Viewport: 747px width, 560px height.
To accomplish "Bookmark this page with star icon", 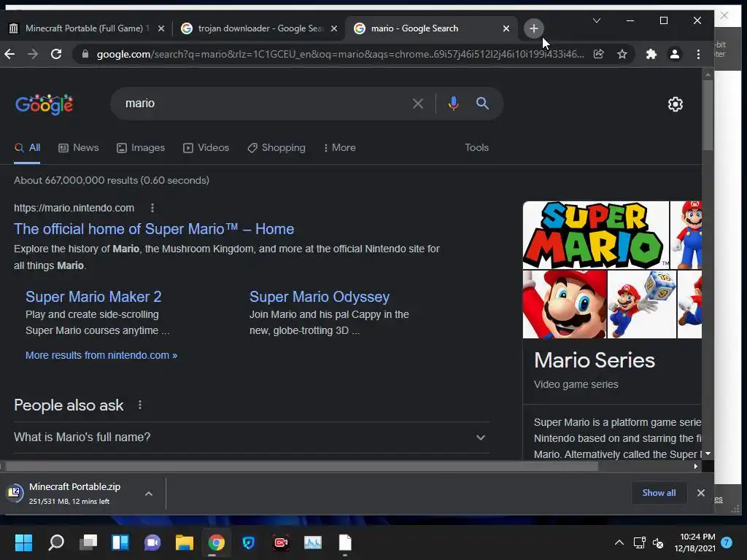I will pos(622,54).
